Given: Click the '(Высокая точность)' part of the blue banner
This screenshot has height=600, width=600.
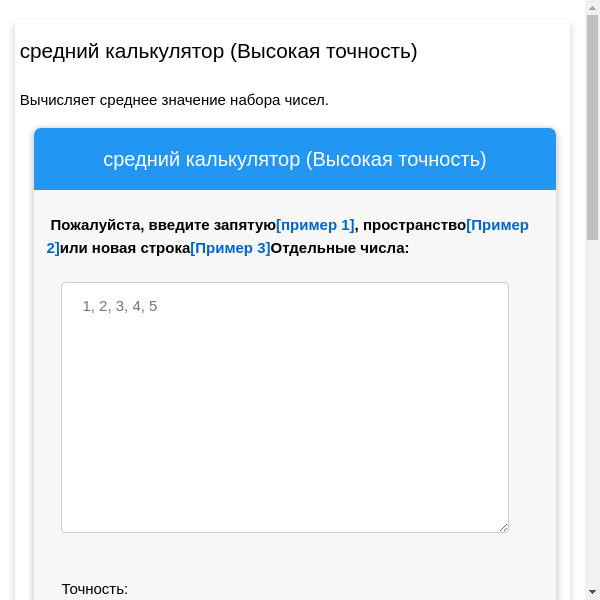Looking at the screenshot, I should coord(396,160).
